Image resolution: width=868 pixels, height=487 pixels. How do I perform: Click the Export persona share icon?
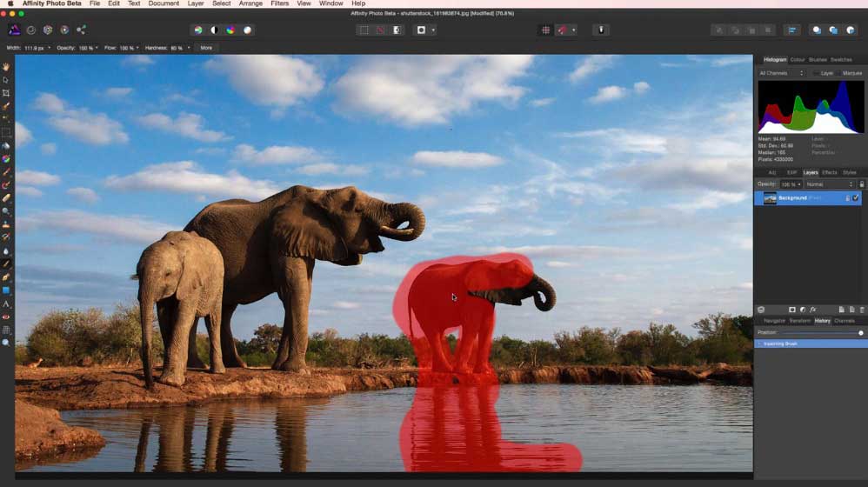(x=81, y=30)
